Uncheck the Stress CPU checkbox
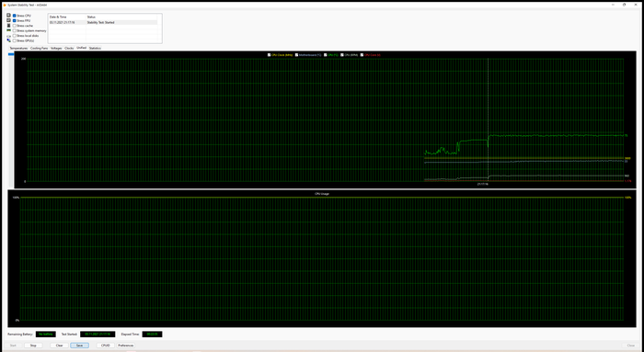Viewport: 644px width, 352px height. [15, 16]
